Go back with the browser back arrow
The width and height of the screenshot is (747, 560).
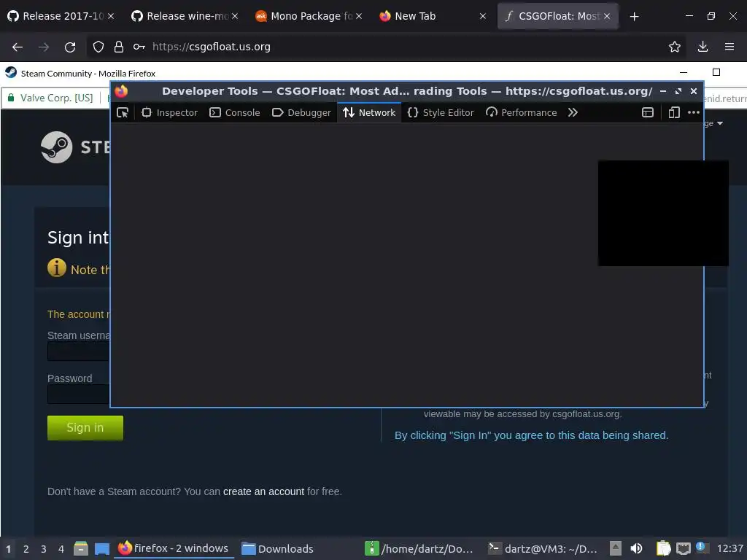(x=18, y=47)
